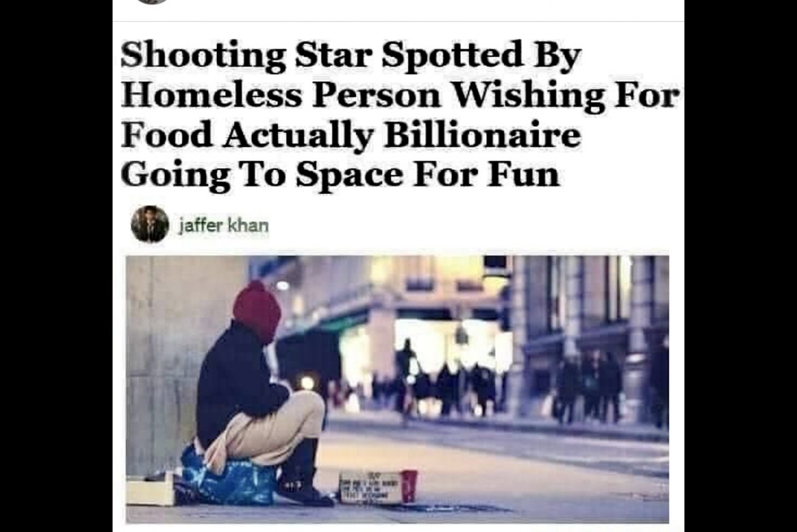Click the jaffer khan profile avatar

click(x=150, y=224)
